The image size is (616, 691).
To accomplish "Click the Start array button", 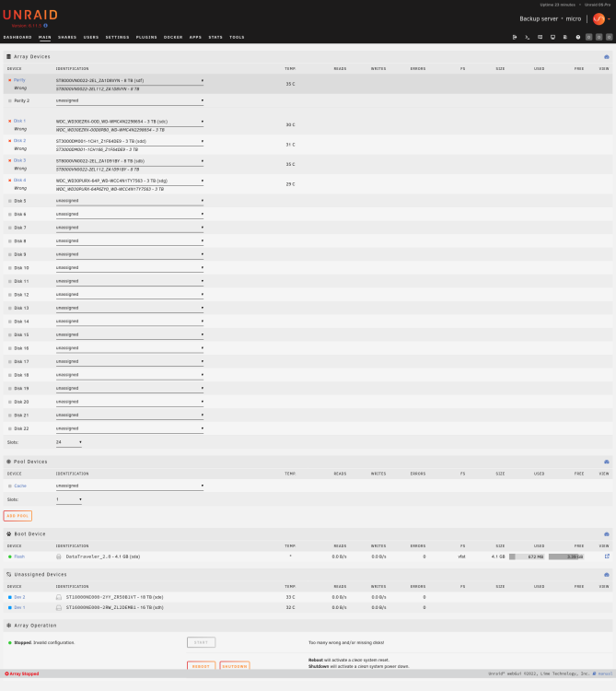I will (202, 642).
